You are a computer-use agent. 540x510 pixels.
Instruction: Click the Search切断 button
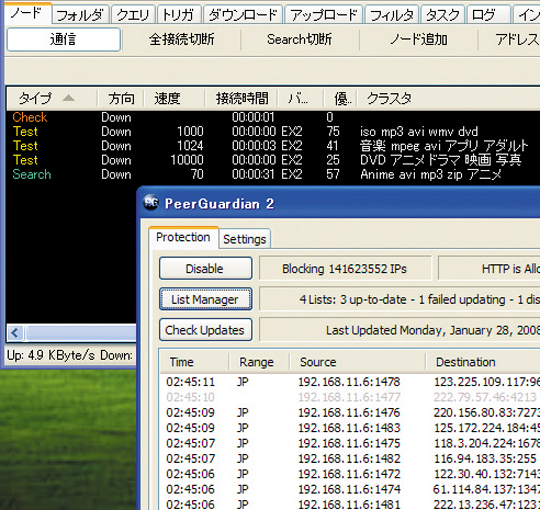coord(300,40)
